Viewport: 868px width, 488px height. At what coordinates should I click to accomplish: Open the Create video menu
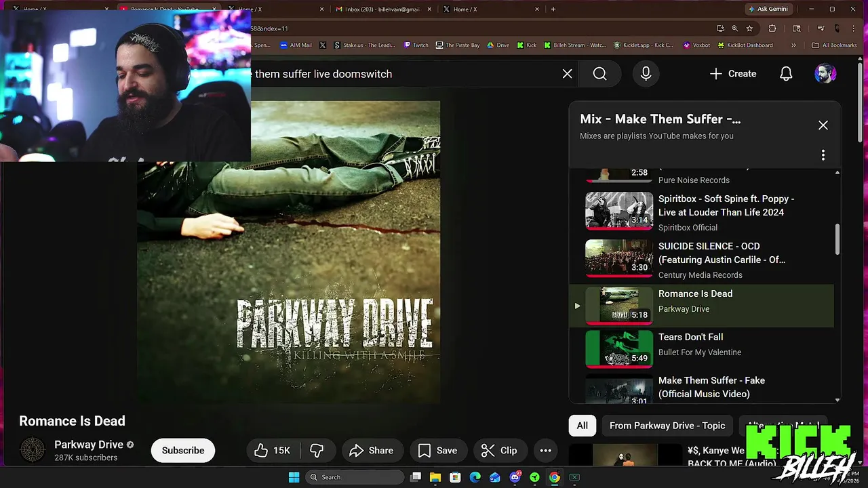[732, 74]
